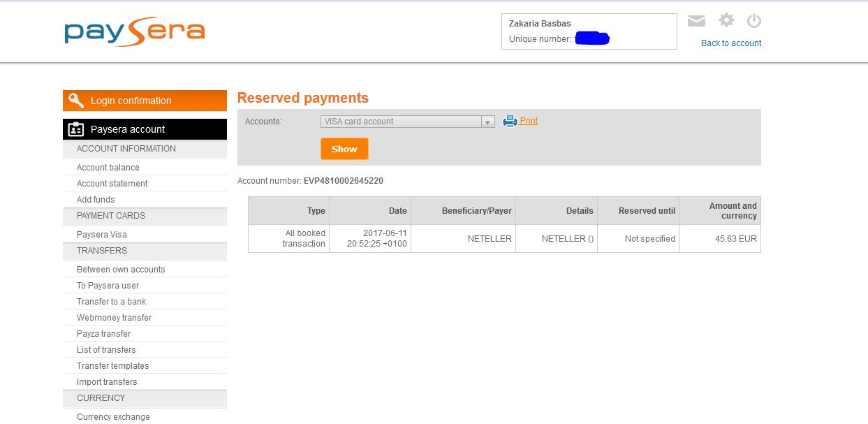The width and height of the screenshot is (868, 424).
Task: Click the printer icon
Action: [510, 121]
